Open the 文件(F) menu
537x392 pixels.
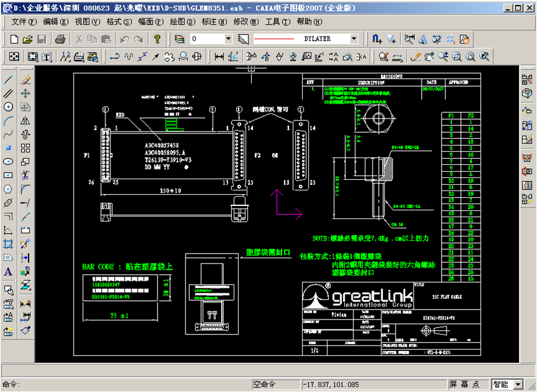[24, 22]
